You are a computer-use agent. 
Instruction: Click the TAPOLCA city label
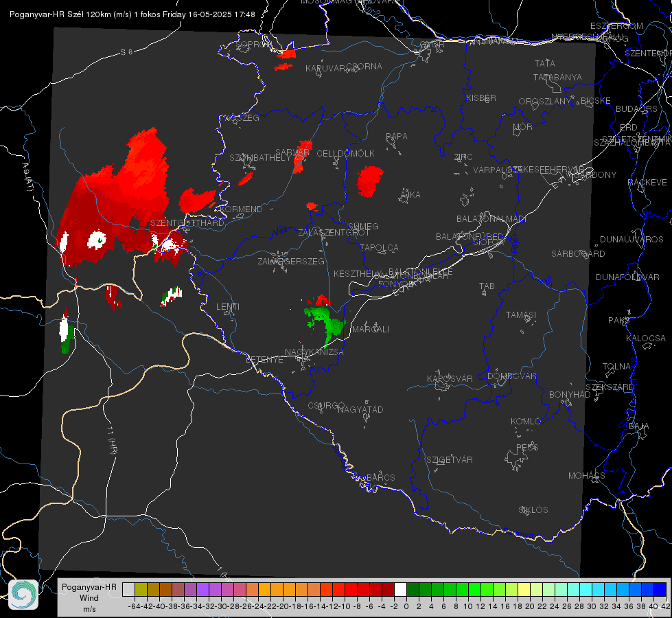click(379, 247)
